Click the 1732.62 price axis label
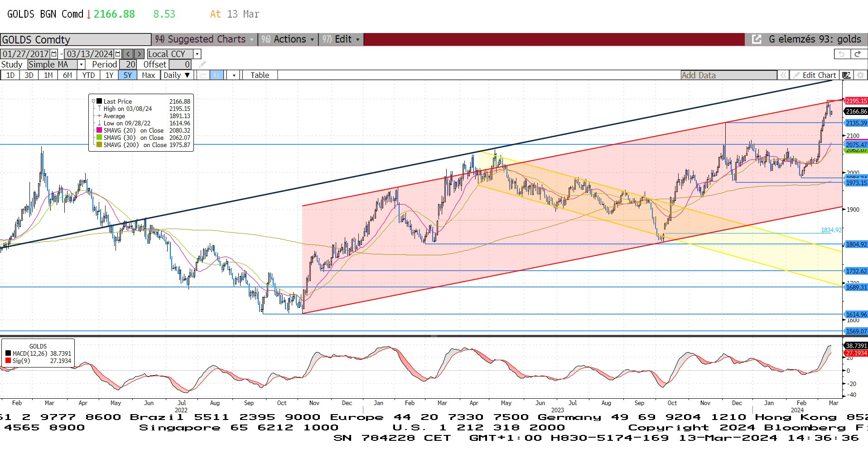Image resolution: width=868 pixels, height=463 pixels. pyautogui.click(x=856, y=271)
